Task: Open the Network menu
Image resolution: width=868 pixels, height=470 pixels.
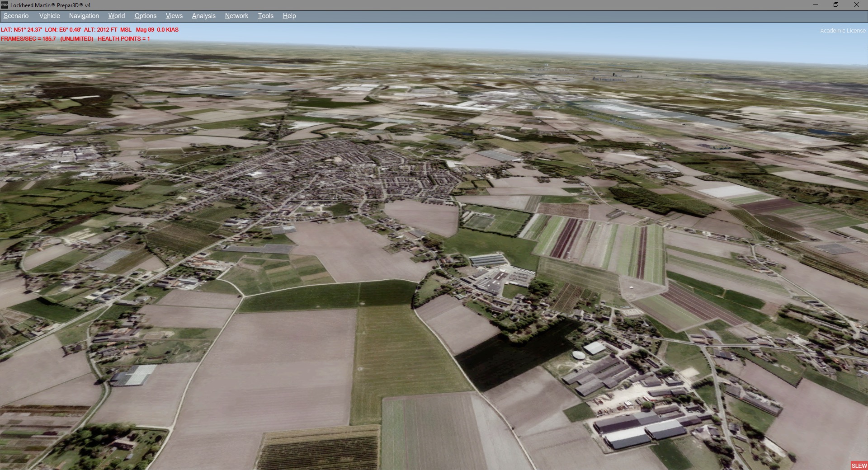Action: 237,16
